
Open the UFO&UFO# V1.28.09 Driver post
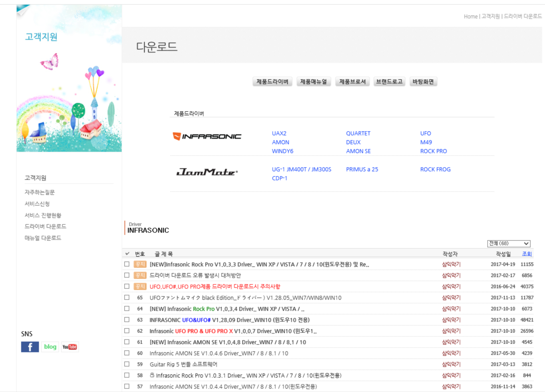(230, 320)
